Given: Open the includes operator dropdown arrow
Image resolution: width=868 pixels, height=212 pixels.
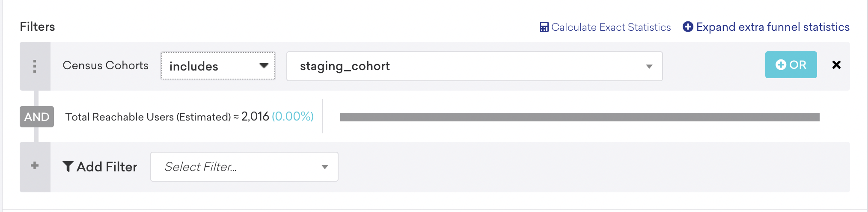Looking at the screenshot, I should (264, 66).
